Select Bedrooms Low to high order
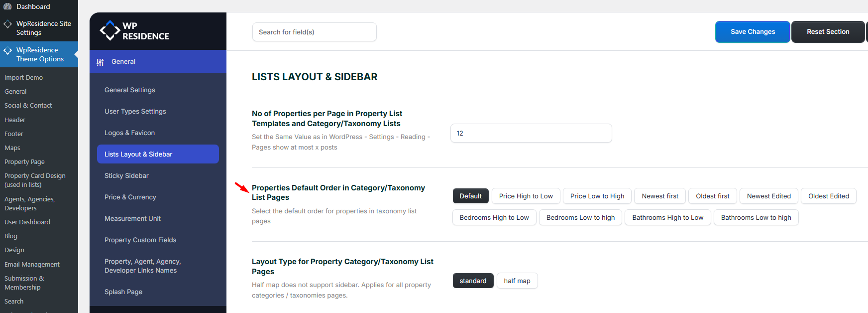The width and height of the screenshot is (868, 313). [x=580, y=217]
